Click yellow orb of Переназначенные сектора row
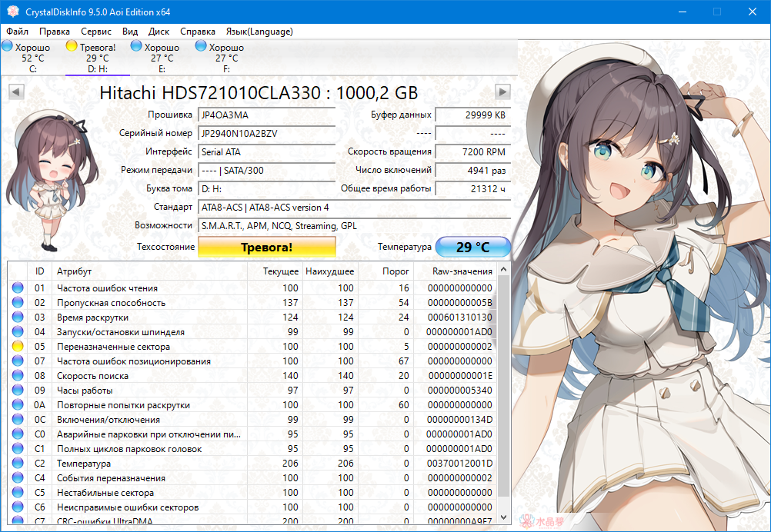Screen dimensions: 771x532 18,346
